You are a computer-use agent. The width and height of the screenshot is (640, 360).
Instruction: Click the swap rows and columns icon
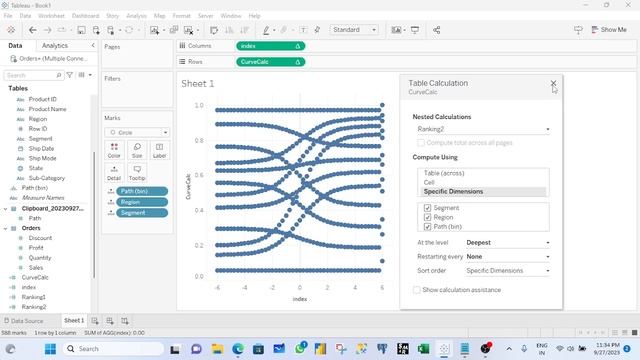213,30
